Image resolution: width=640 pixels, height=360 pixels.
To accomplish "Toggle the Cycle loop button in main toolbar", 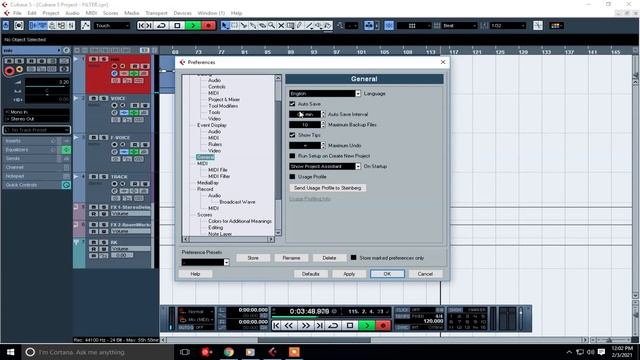I will (161, 26).
